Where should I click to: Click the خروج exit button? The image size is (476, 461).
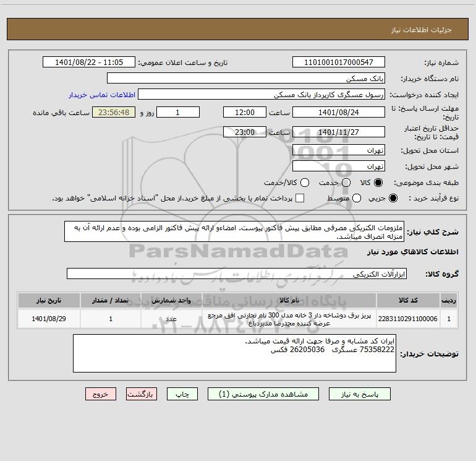pos(101,394)
